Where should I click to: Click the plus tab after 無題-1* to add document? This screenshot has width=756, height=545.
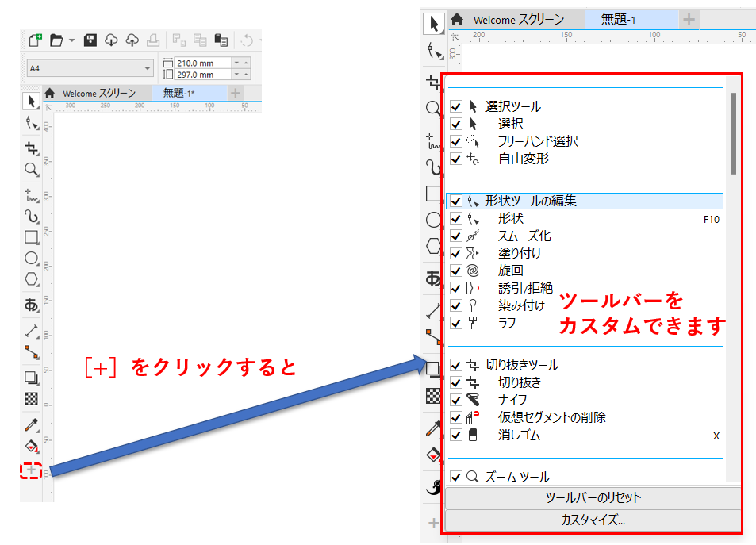click(x=236, y=93)
